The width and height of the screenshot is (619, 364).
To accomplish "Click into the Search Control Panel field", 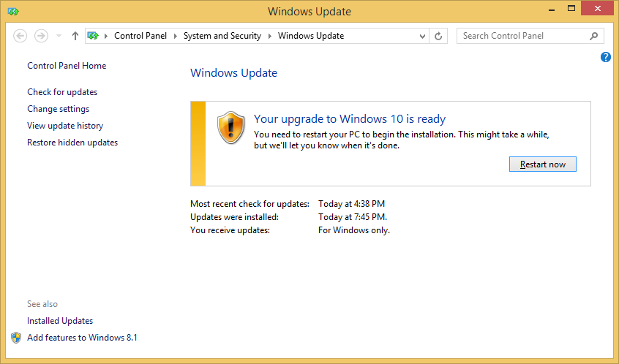I will 530,36.
